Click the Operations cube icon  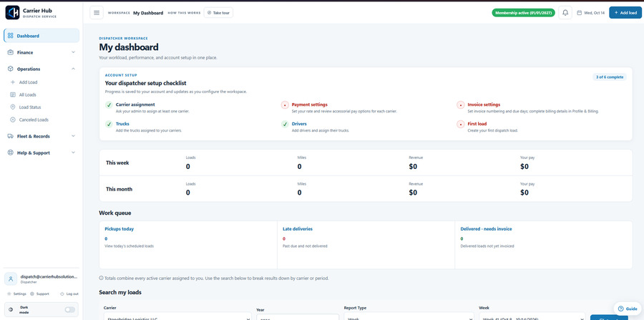[11, 69]
